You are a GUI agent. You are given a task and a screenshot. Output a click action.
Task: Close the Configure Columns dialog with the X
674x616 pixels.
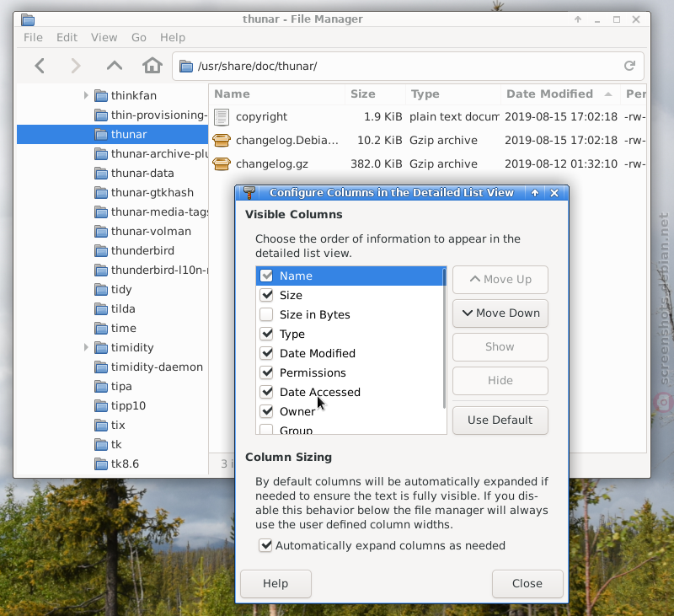(x=554, y=193)
